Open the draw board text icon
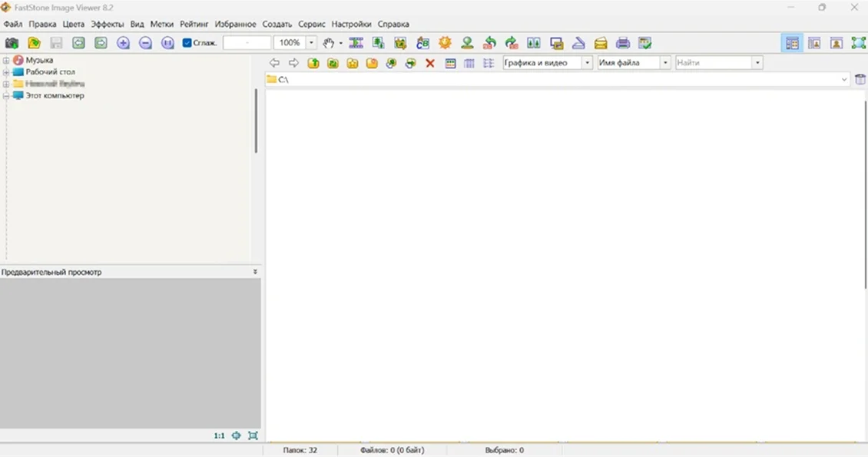The width and height of the screenshot is (868, 457). coord(422,42)
